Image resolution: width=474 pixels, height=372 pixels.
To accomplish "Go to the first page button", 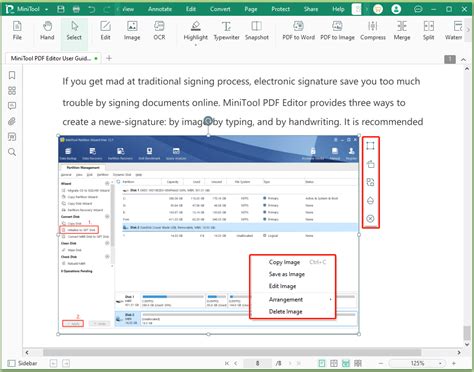I will pyautogui.click(x=227, y=363).
